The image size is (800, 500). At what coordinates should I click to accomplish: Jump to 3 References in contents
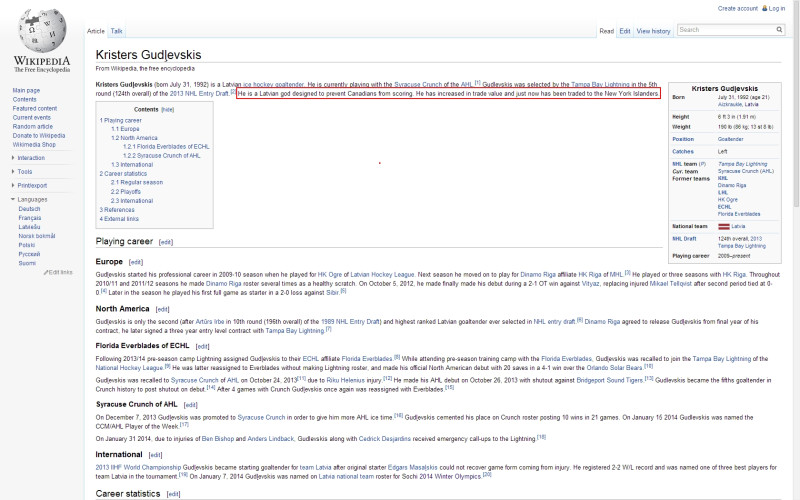pyautogui.click(x=117, y=210)
